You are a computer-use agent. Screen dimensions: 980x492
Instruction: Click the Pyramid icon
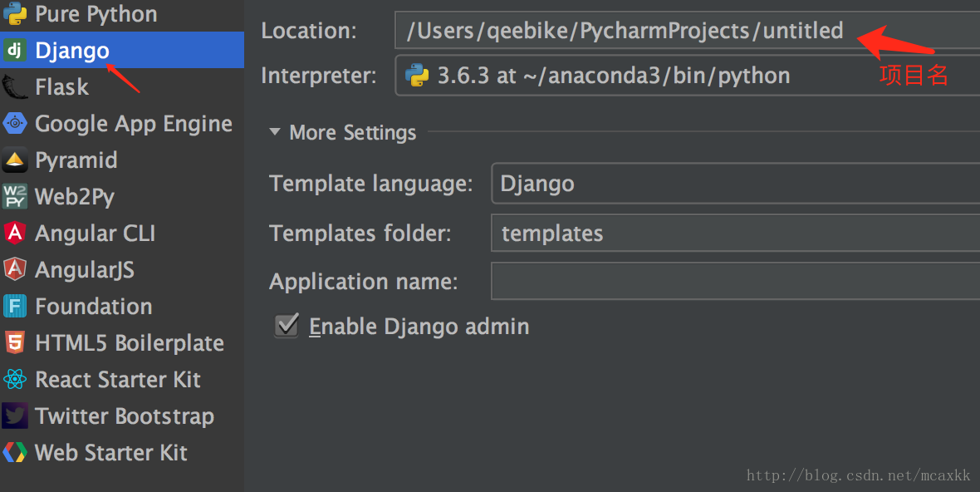pyautogui.click(x=14, y=160)
